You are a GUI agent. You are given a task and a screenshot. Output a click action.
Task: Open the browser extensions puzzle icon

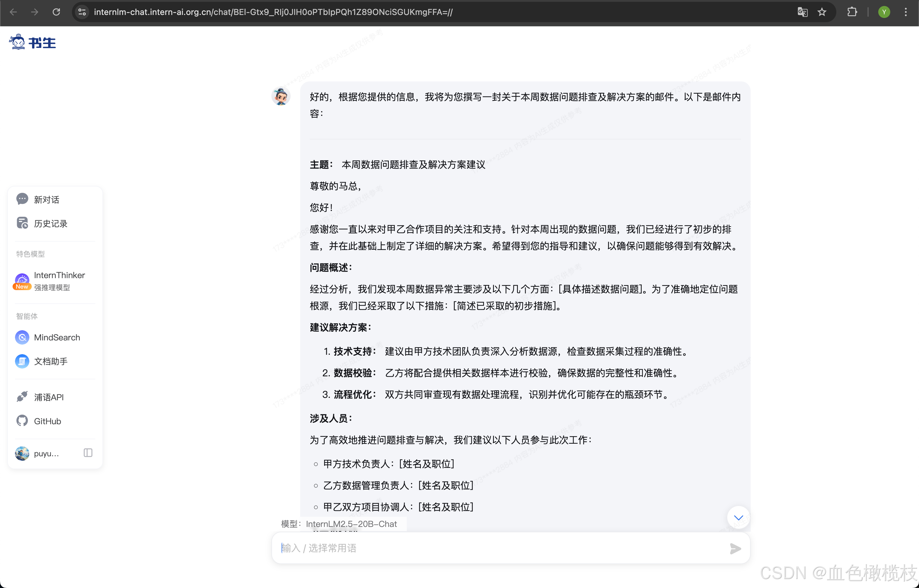852,12
